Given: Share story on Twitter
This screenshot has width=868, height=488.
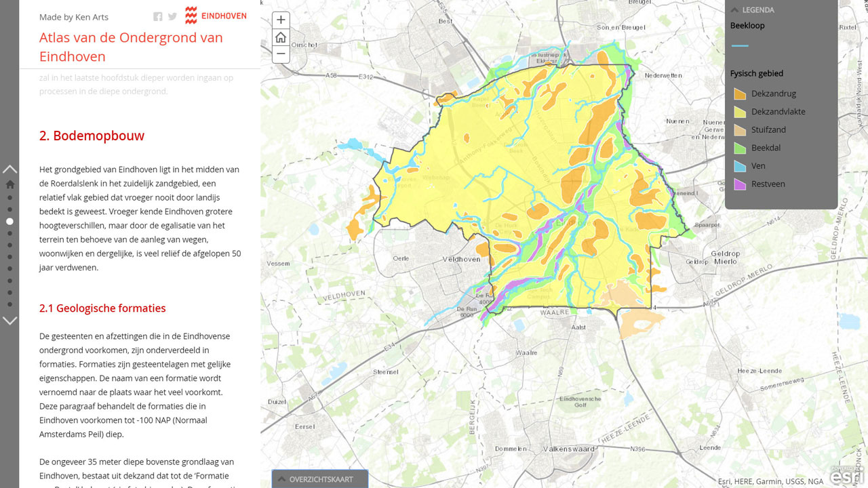Looking at the screenshot, I should coord(172,17).
